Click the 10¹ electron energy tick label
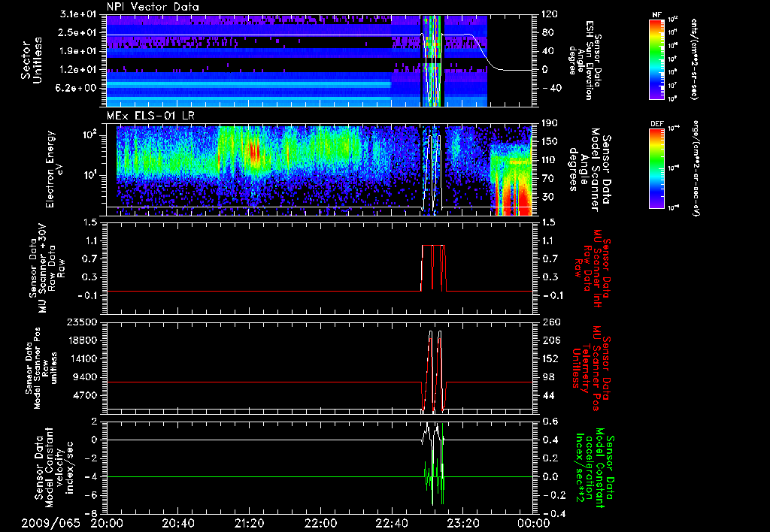The image size is (770, 532). click(89, 174)
